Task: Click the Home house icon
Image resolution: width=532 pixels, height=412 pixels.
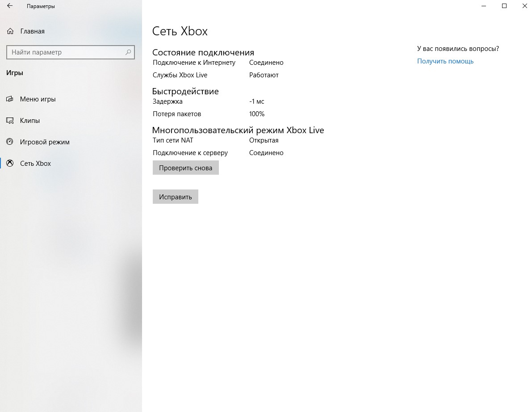Action: pyautogui.click(x=10, y=31)
